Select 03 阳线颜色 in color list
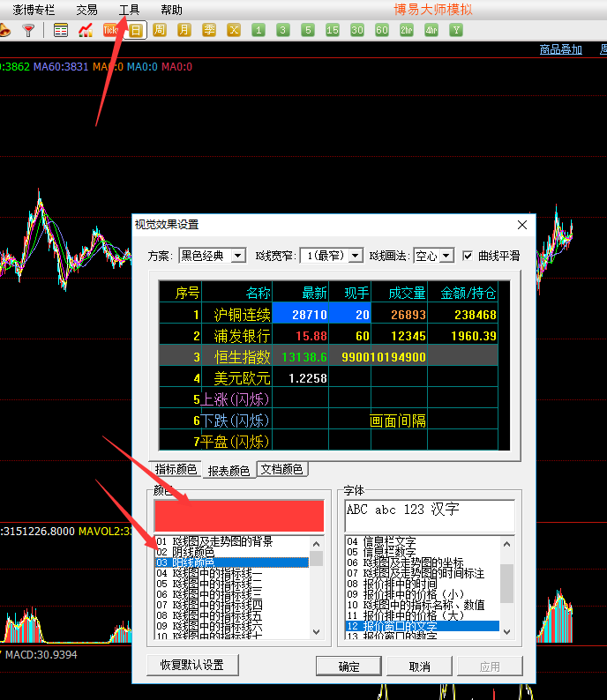 tap(231, 562)
